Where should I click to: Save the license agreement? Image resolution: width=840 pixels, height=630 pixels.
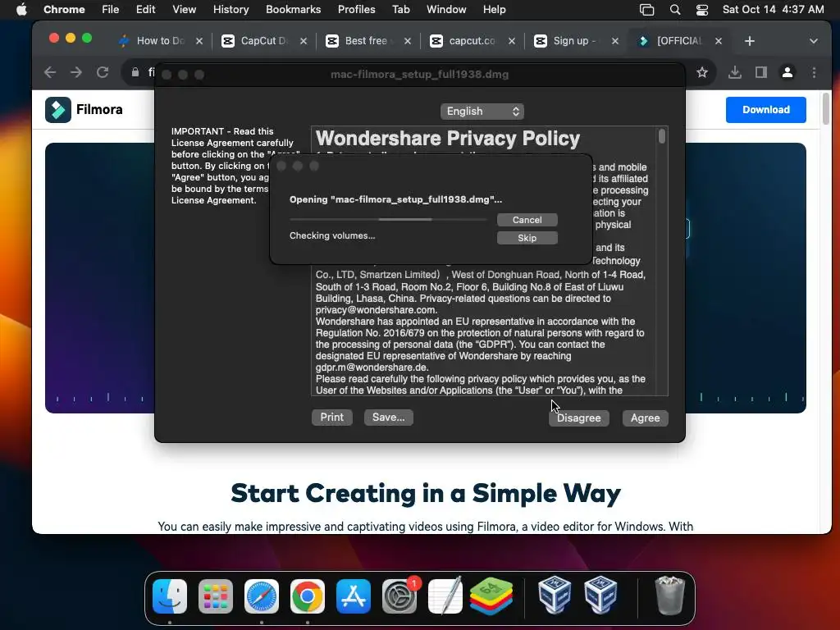[388, 418]
